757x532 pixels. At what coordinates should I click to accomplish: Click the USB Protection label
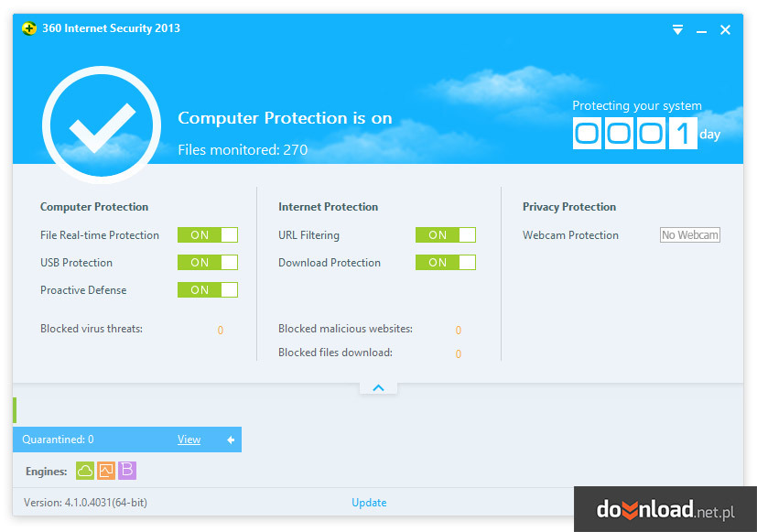[76, 263]
